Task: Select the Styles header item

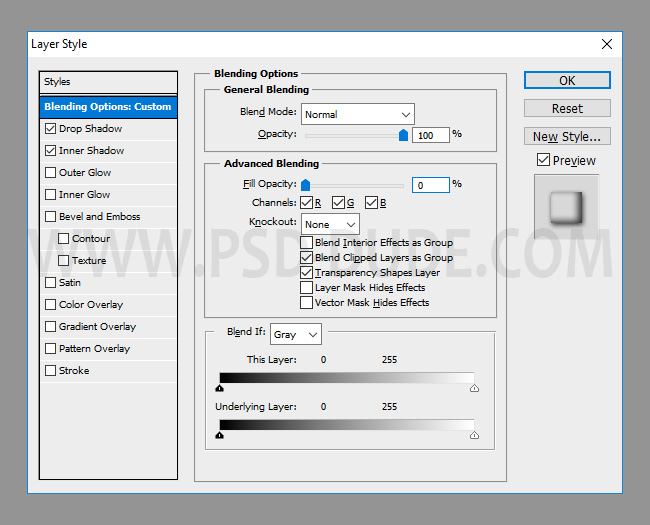Action: tap(108, 82)
